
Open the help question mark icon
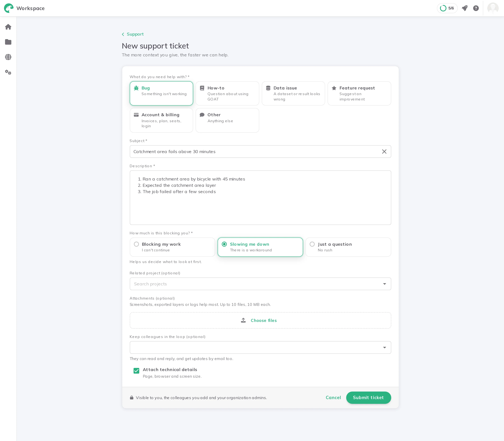[x=476, y=8]
